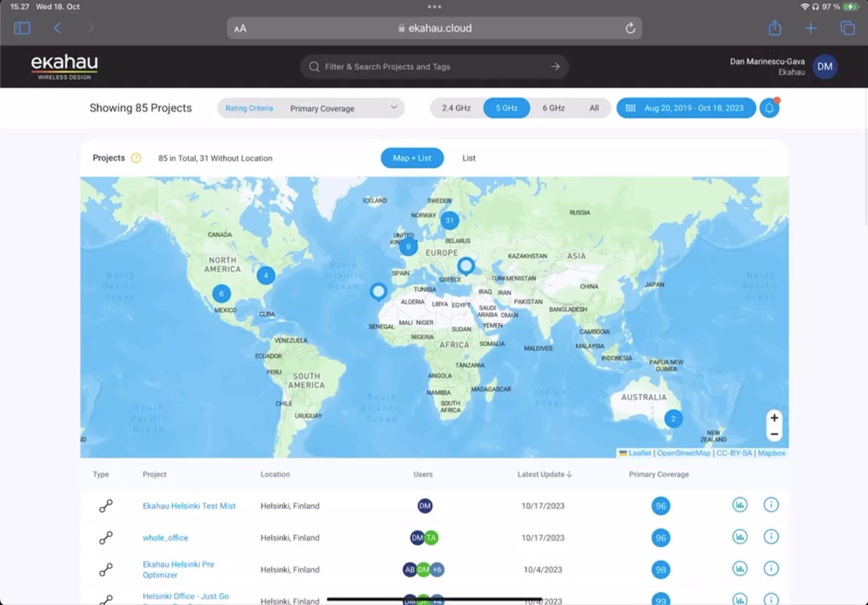Open the date range picker
Screen dimensions: 868x605
pyautogui.click(x=686, y=108)
